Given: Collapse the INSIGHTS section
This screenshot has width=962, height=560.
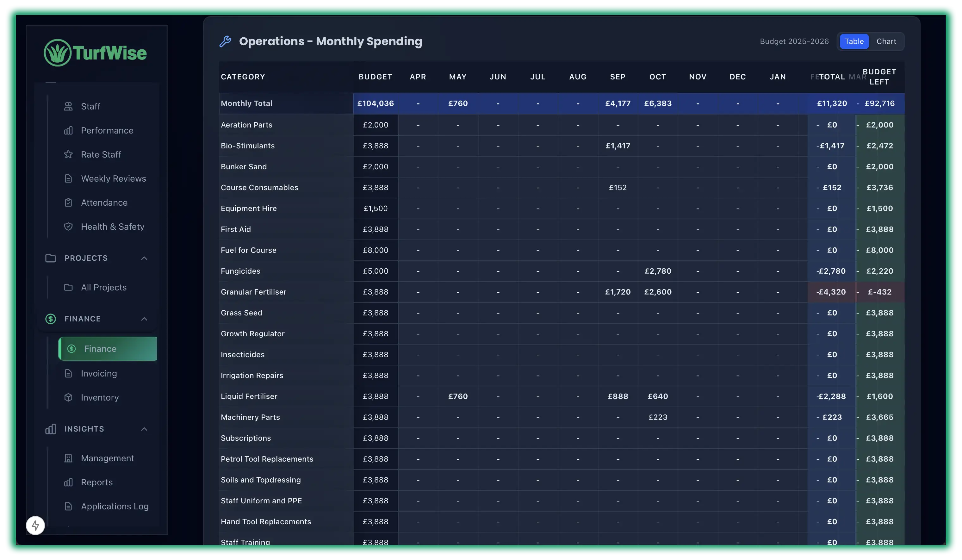Looking at the screenshot, I should tap(144, 429).
